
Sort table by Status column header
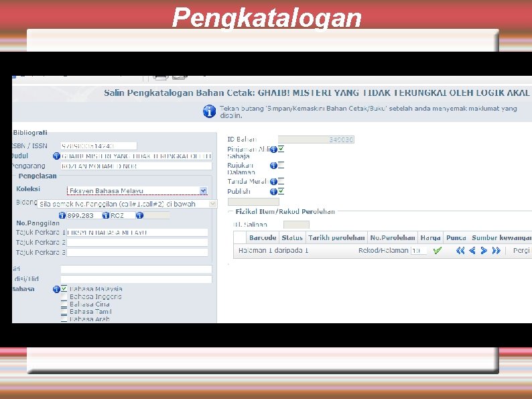click(292, 237)
